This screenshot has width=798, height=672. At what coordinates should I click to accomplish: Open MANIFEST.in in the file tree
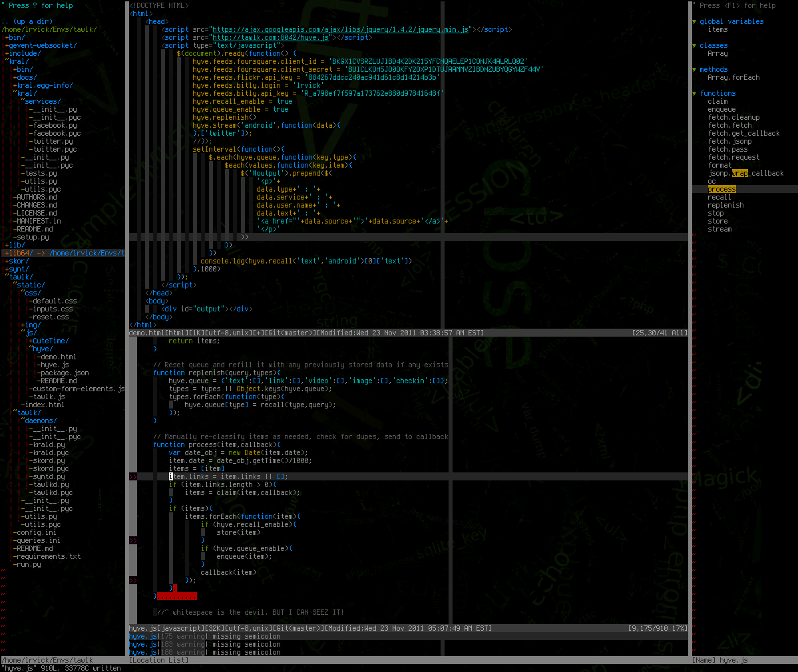point(39,222)
